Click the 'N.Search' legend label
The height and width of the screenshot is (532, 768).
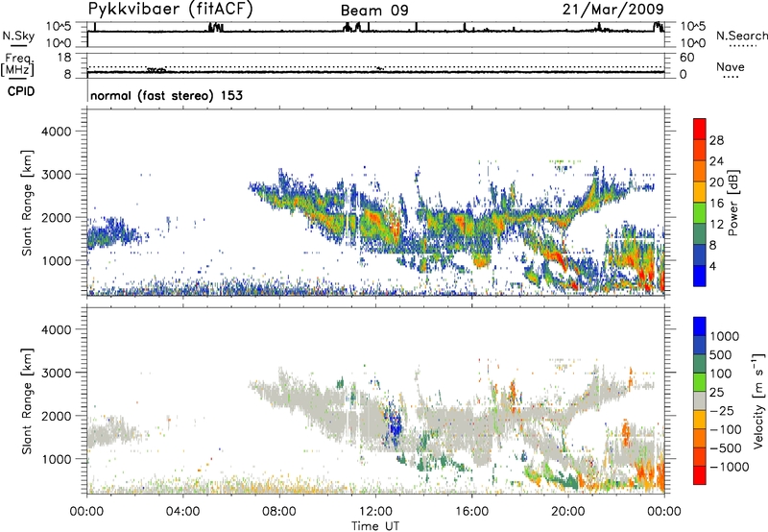click(x=741, y=36)
